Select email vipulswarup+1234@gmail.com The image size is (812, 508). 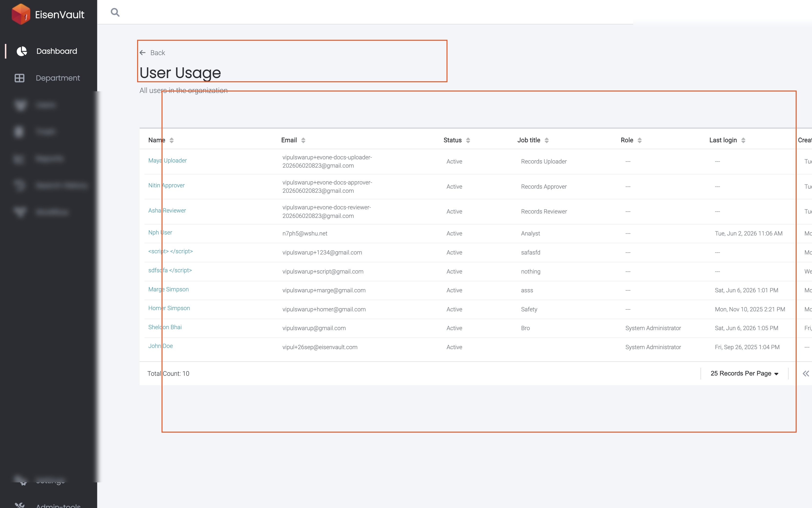[322, 253]
